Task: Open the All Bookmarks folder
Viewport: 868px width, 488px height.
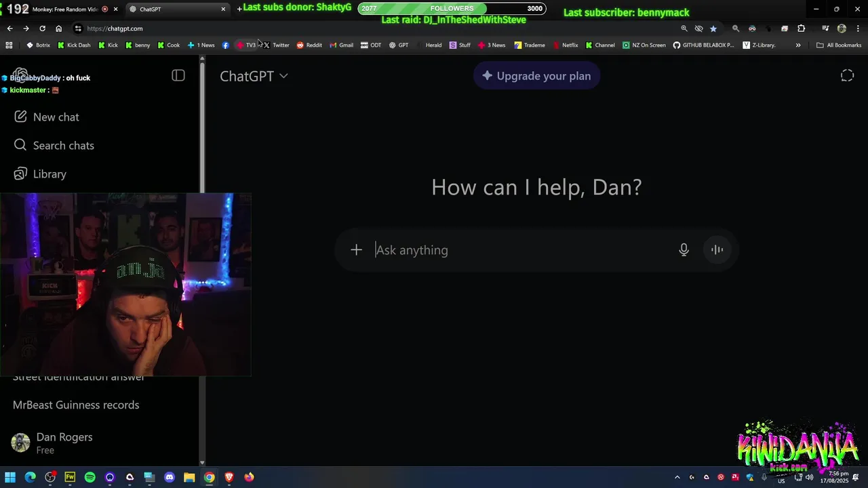Action: pos(839,45)
